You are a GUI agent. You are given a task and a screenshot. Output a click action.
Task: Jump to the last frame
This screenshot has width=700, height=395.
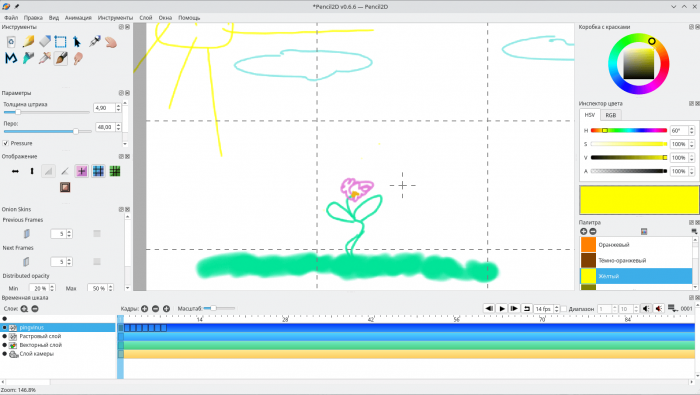pos(514,309)
